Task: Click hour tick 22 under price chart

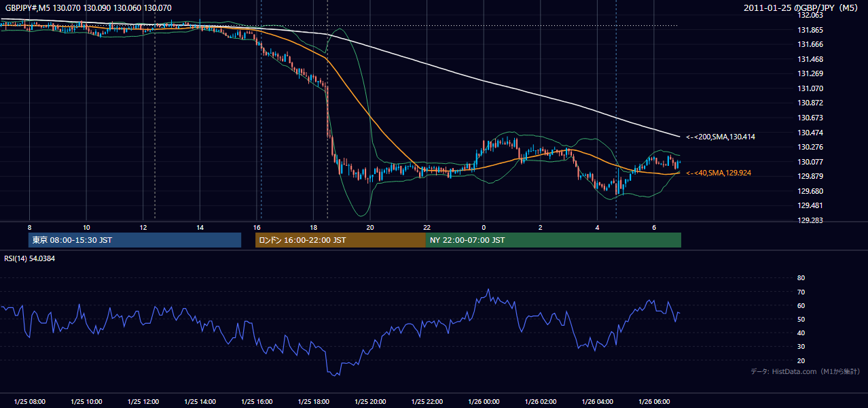Action: pos(427,227)
